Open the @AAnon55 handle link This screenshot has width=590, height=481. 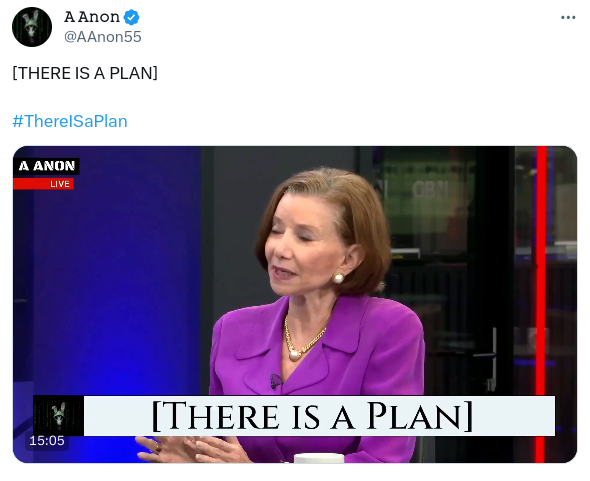[x=103, y=37]
